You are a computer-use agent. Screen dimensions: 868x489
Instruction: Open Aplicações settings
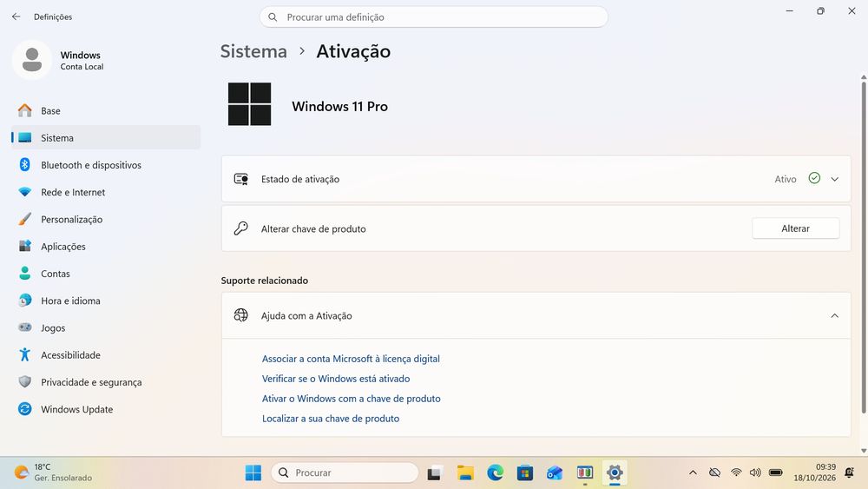(x=106, y=246)
